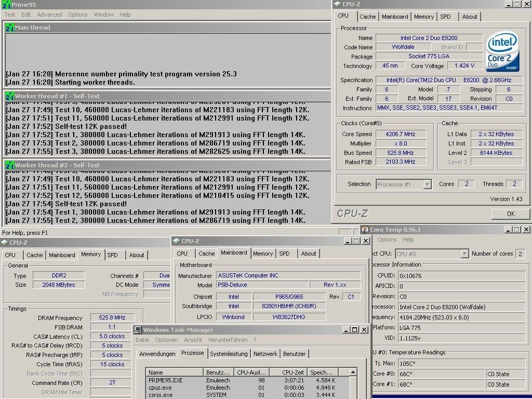This screenshot has height=399, width=532.
Task: Click the Core Temp 0.96.1 title icon
Action: pos(365,230)
